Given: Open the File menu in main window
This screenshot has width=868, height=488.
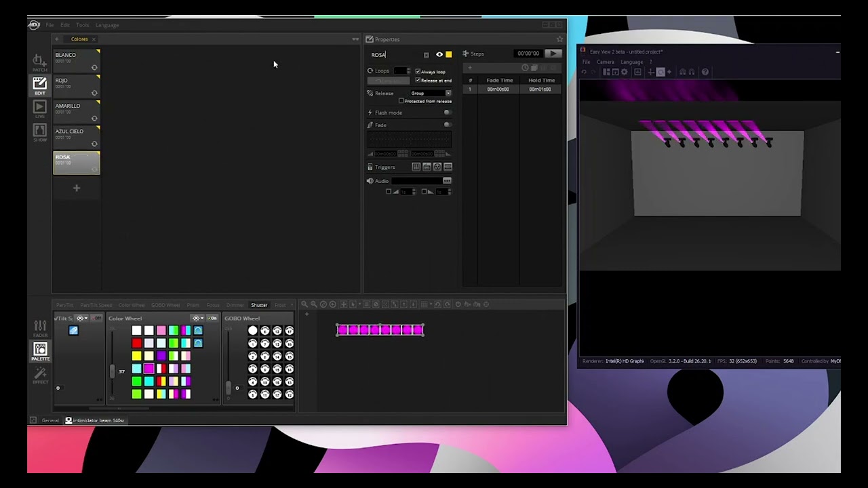Looking at the screenshot, I should click(x=50, y=25).
